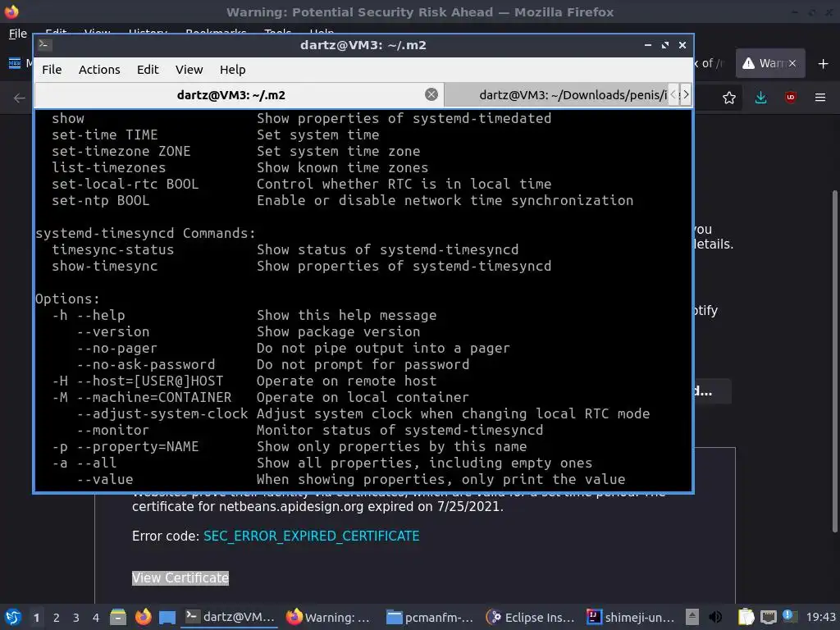Open the terminal View menu
Screen dimensions: 840x630
pyautogui.click(x=189, y=70)
